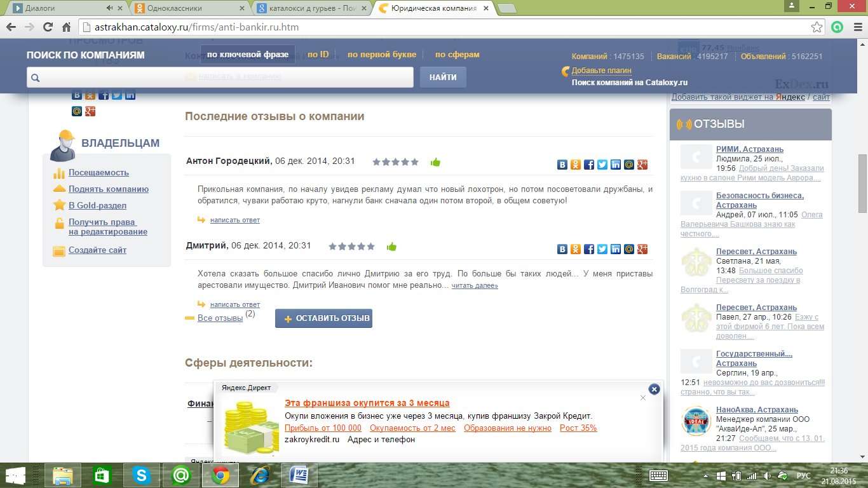Expand Дмитрий's review via читать далее
The width and height of the screenshot is (868, 488).
[475, 286]
